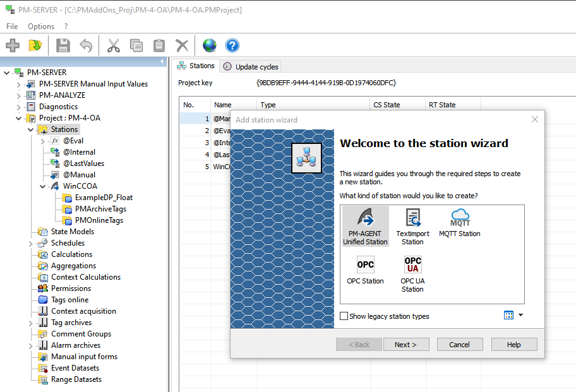The image size is (576, 392).
Task: Expand the Diagnostics node
Action: click(x=19, y=107)
